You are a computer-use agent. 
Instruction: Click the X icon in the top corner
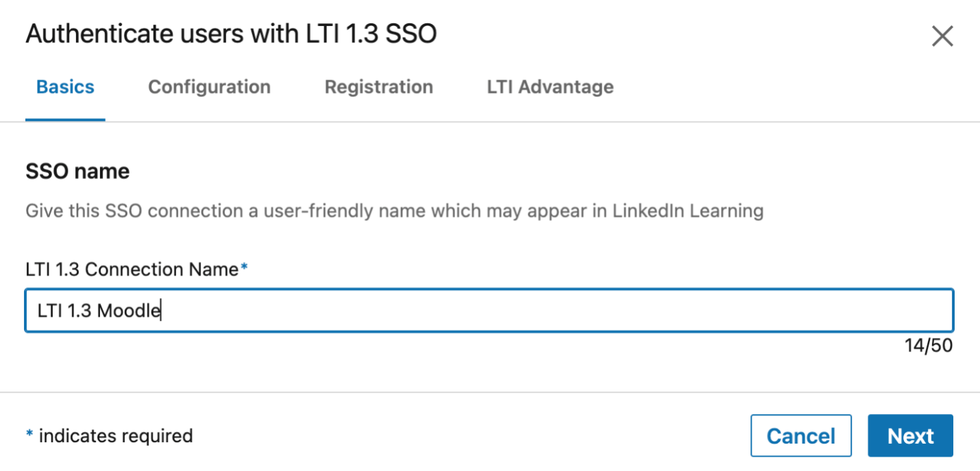tap(943, 36)
